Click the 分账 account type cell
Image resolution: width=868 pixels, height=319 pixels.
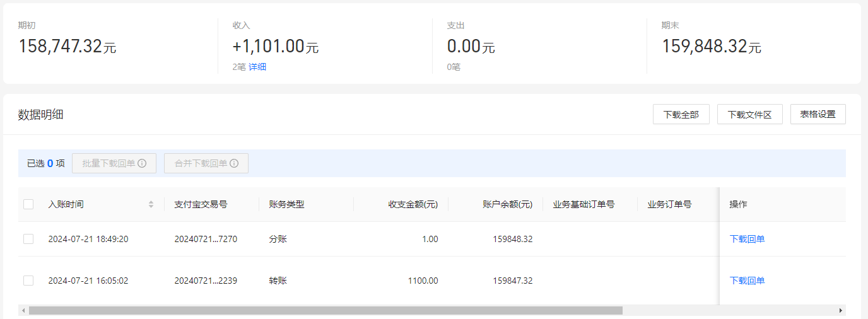tap(278, 239)
